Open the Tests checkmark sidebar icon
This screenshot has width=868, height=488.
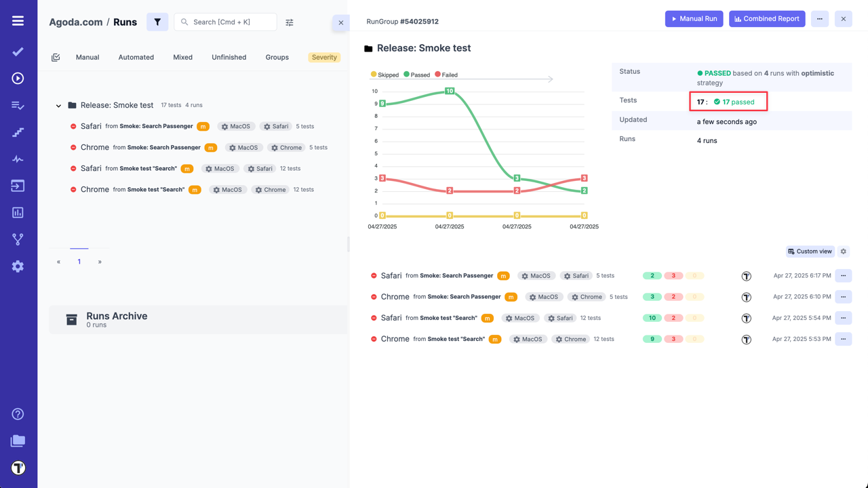coord(18,52)
